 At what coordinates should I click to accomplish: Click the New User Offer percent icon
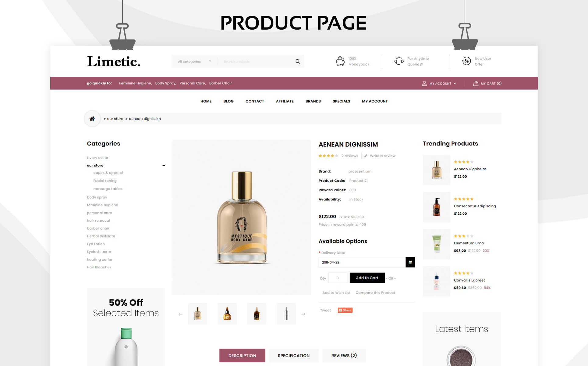[466, 61]
